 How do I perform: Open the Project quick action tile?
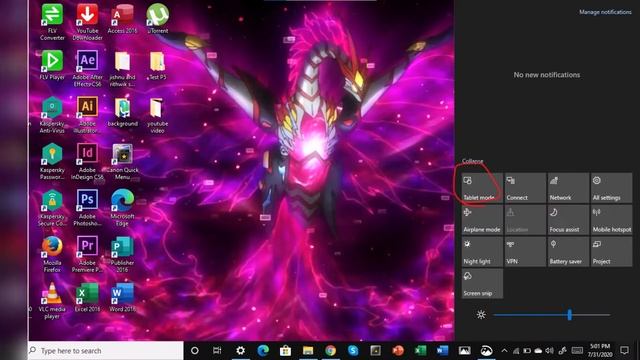[611, 251]
